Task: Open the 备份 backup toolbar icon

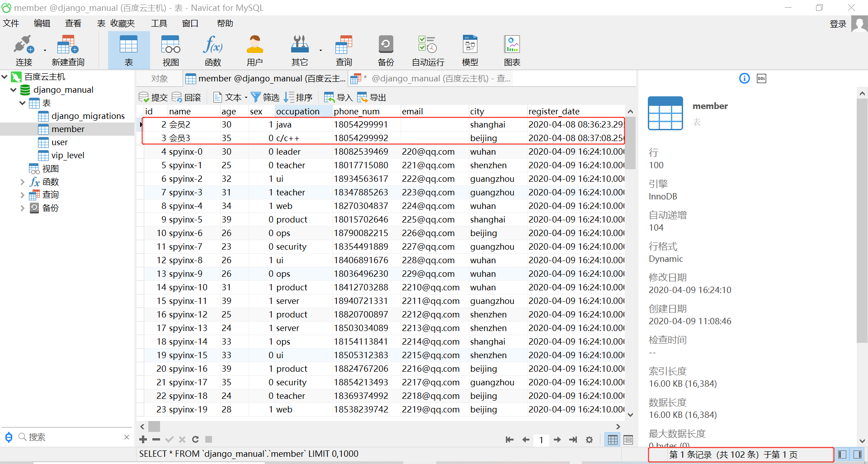Action: pos(386,50)
